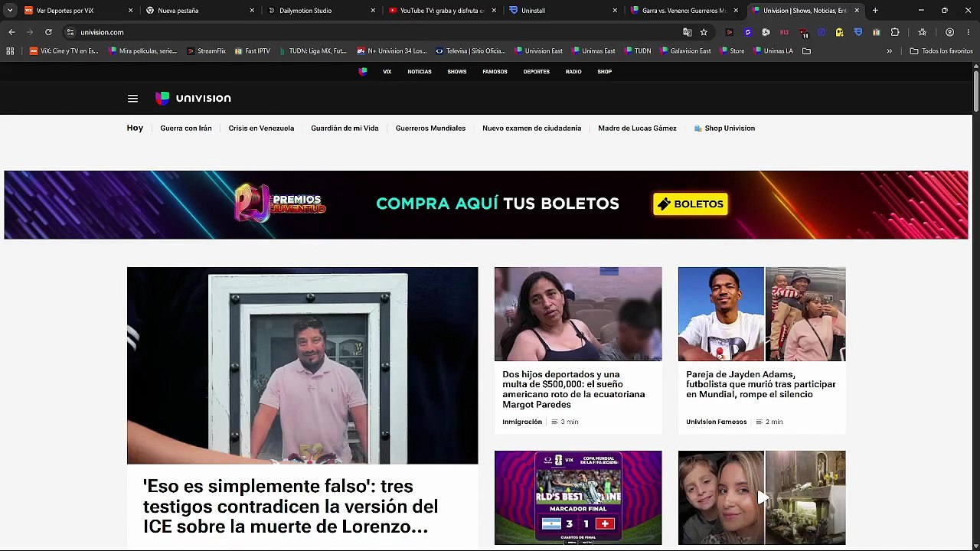Open the Chrome three-dot menu
Viewport: 980px width, 551px height.
pos(968,32)
